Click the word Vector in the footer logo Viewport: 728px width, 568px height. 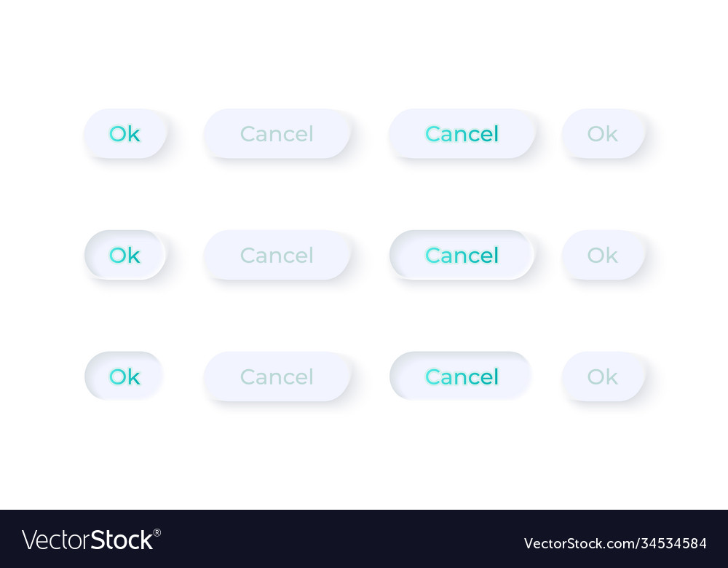[56, 540]
